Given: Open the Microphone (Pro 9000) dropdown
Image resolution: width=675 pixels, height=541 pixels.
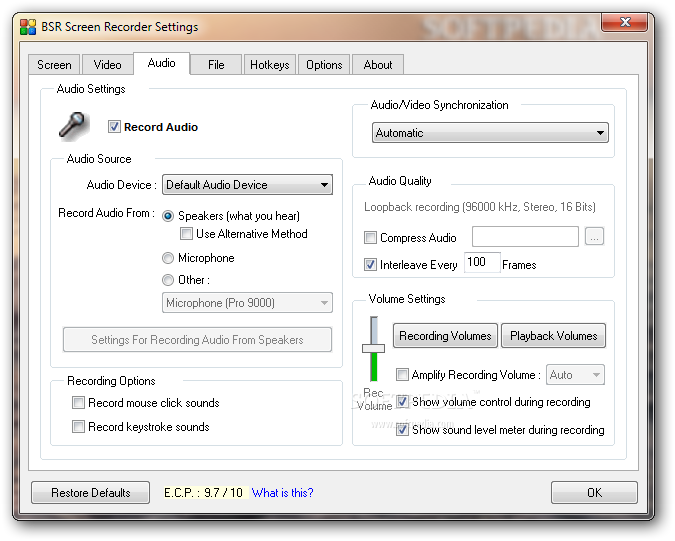Looking at the screenshot, I should (x=247, y=303).
